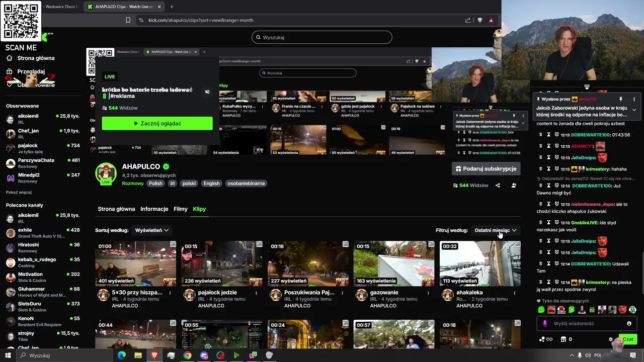Click the 'Polish' tag
Image resolution: width=644 pixels, height=362 pixels.
(155, 184)
